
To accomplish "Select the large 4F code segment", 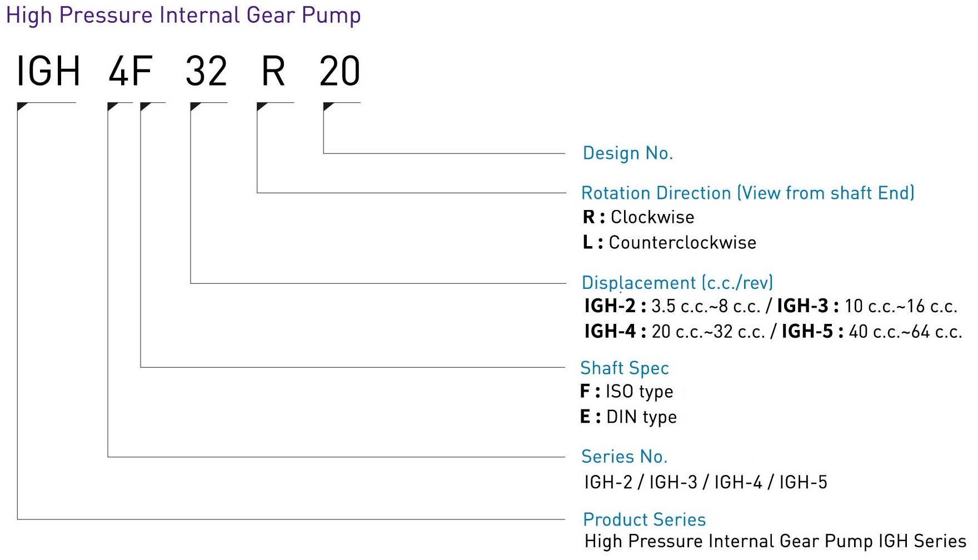I will pyautogui.click(x=131, y=71).
